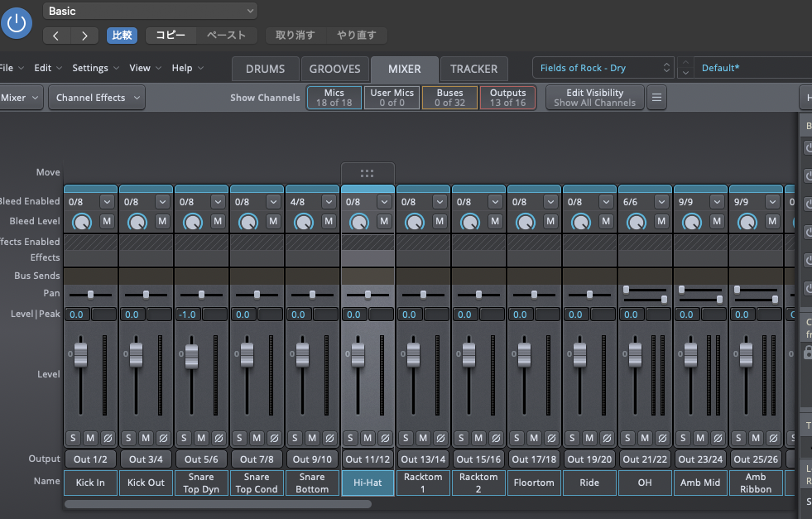Toggle the Outputs channels visibility filter
The height and width of the screenshot is (519, 812).
(x=507, y=98)
